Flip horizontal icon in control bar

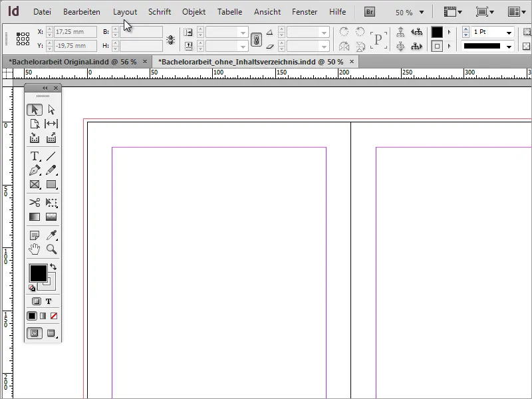pyautogui.click(x=344, y=46)
